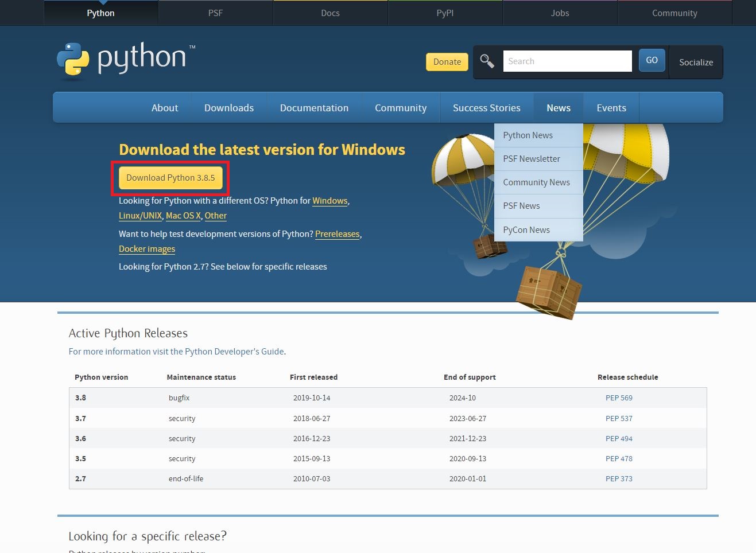This screenshot has width=756, height=553.
Task: Click Download Python 3.8.5 button
Action: pos(170,178)
